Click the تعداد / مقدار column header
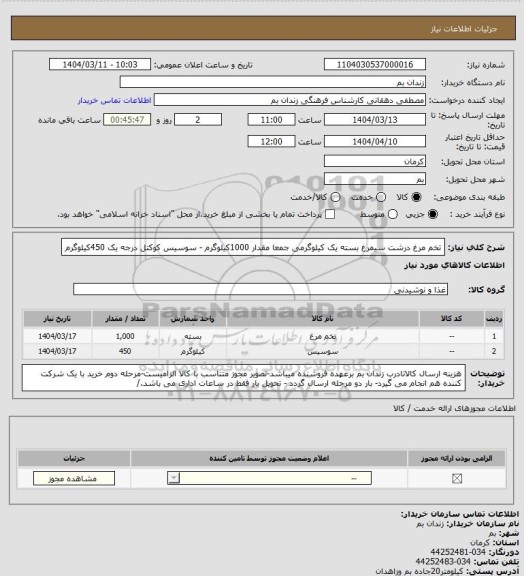524x576 pixels. point(125,318)
